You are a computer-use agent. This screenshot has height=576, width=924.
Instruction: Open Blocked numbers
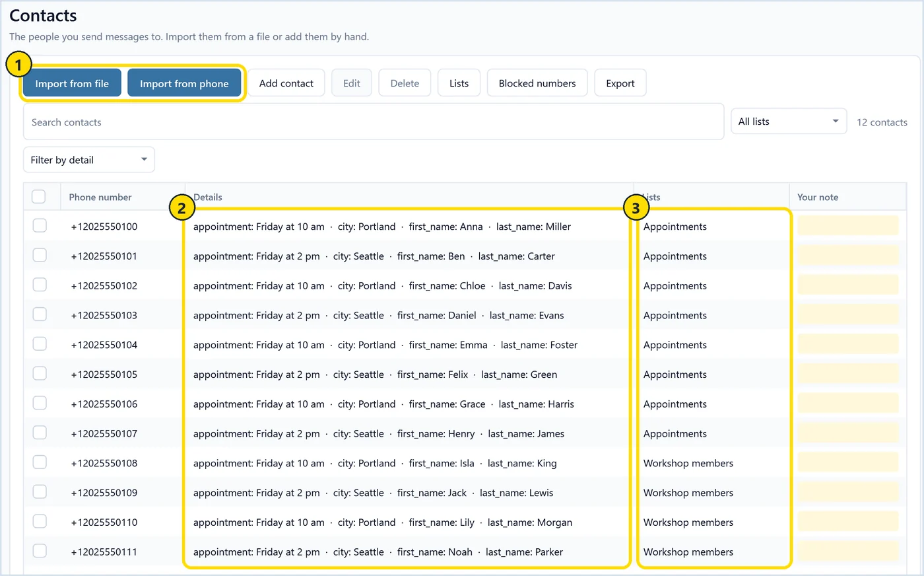click(537, 83)
